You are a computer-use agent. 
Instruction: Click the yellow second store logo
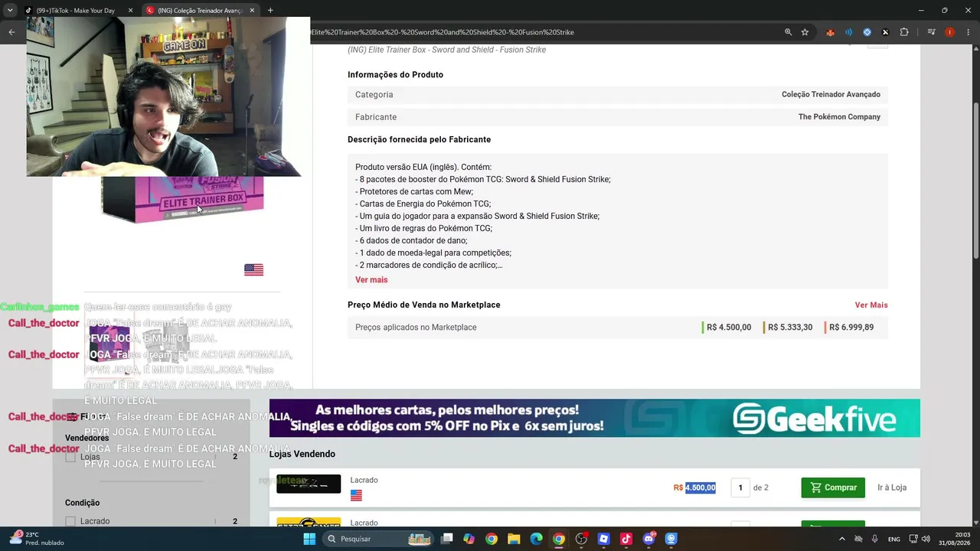click(x=309, y=523)
